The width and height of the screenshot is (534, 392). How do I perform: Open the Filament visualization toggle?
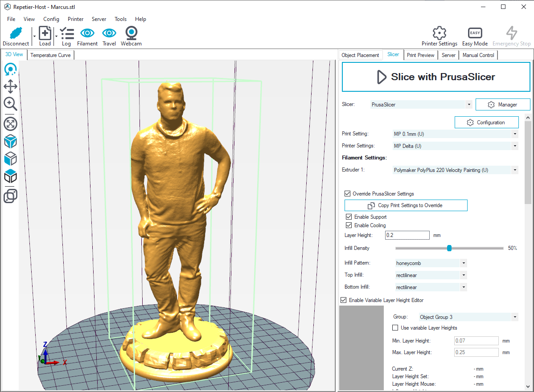click(x=87, y=36)
